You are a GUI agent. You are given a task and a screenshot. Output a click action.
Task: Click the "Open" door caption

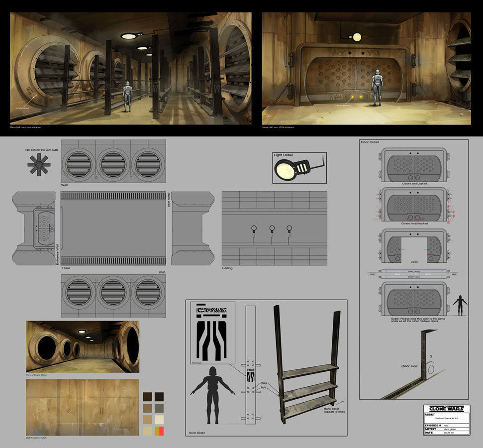[x=414, y=262]
